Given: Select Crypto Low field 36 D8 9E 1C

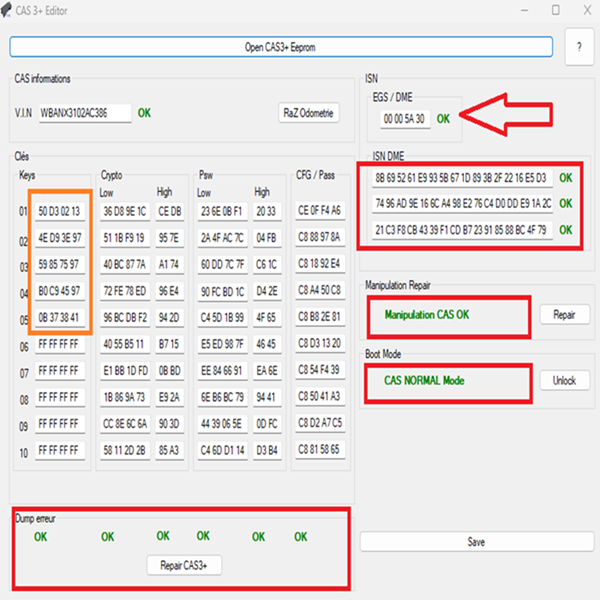Looking at the screenshot, I should point(125,212).
